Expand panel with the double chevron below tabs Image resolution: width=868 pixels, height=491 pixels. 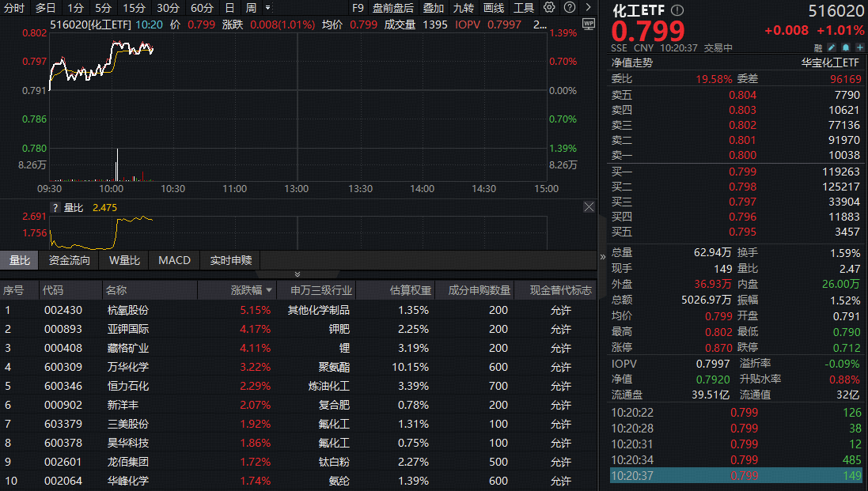pos(298,274)
